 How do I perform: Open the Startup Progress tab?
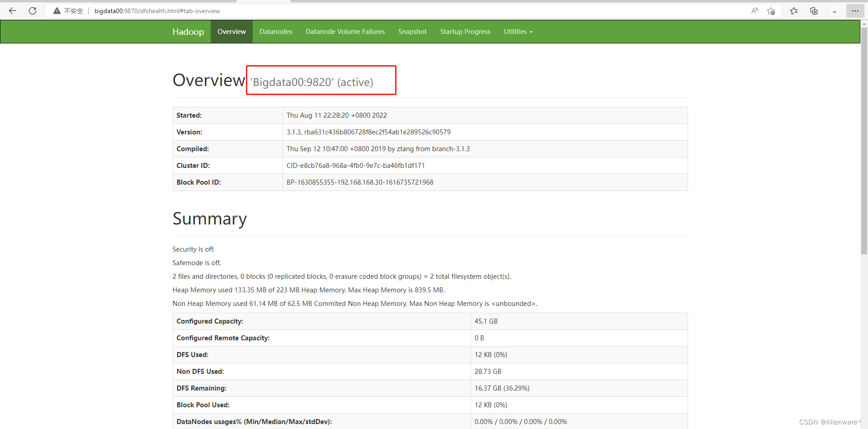click(x=465, y=32)
